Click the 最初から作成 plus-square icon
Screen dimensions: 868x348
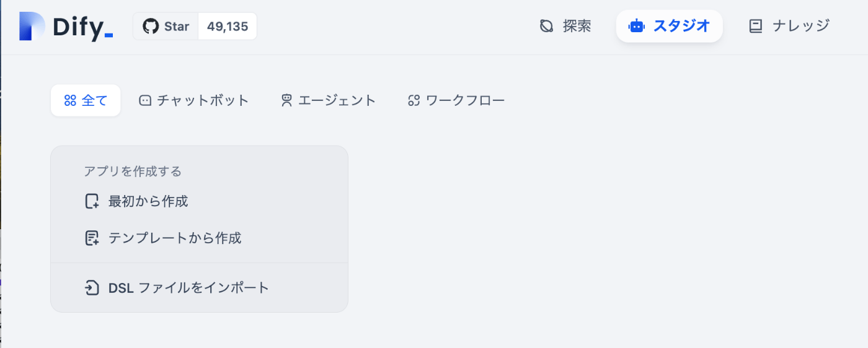coord(92,201)
